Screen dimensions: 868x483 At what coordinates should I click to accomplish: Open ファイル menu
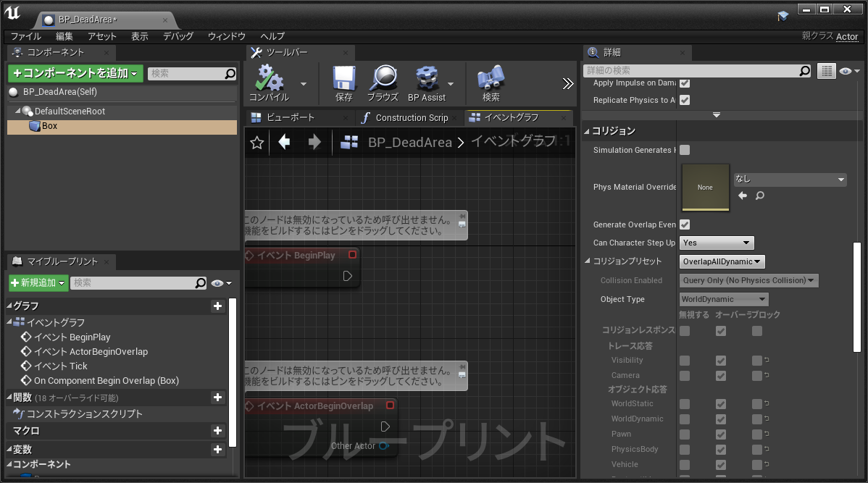26,36
